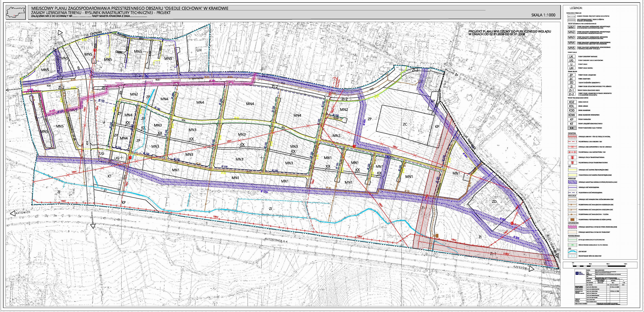The width and height of the screenshot is (644, 312).
Task: Click the existing gas network yellow line symbol
Action: [x=572, y=170]
